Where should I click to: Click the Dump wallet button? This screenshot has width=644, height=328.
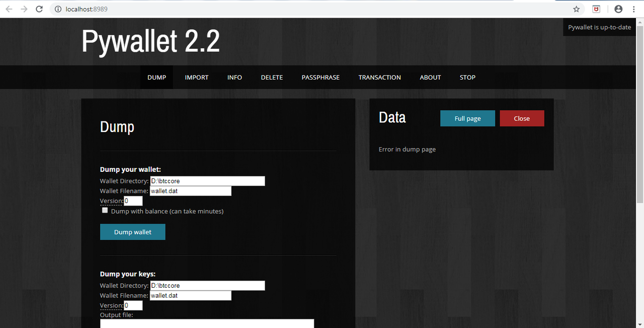click(133, 232)
